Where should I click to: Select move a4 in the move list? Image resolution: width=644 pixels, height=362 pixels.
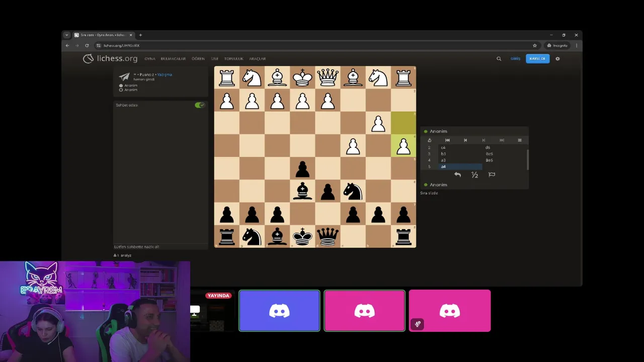pos(460,166)
